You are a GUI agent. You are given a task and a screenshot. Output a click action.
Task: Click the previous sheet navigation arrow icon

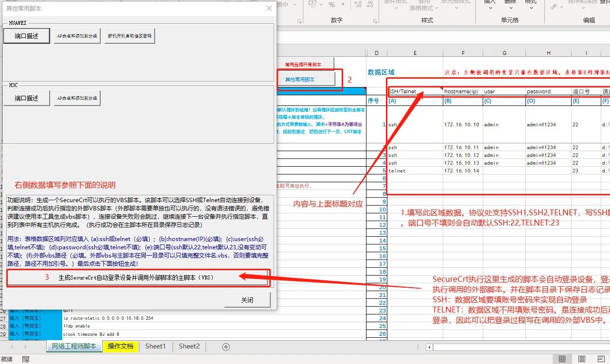coord(12,346)
